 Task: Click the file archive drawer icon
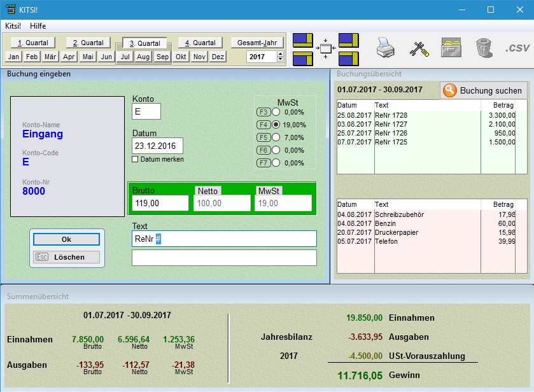451,48
